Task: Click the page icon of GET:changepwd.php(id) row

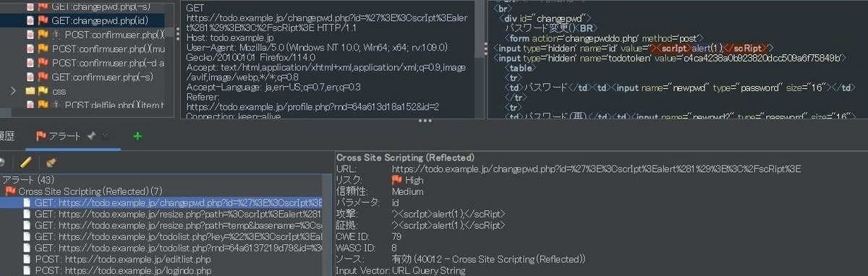Action: [x=30, y=20]
